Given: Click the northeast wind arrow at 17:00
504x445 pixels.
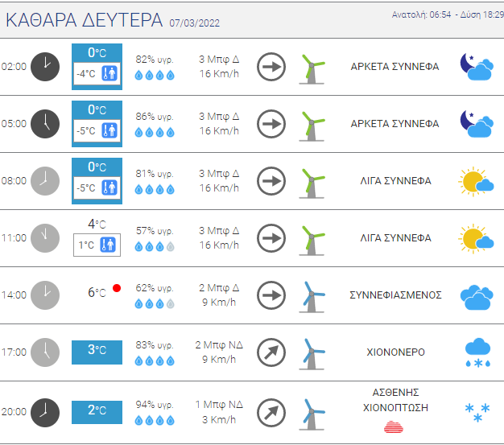Looking at the screenshot, I should coord(272,352).
